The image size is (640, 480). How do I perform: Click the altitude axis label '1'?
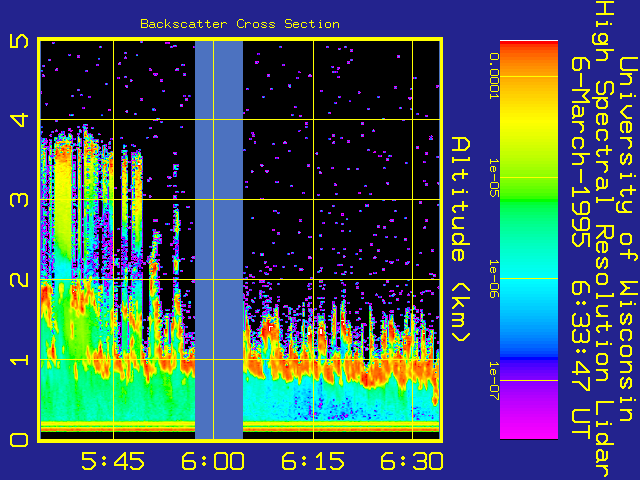(x=19, y=360)
